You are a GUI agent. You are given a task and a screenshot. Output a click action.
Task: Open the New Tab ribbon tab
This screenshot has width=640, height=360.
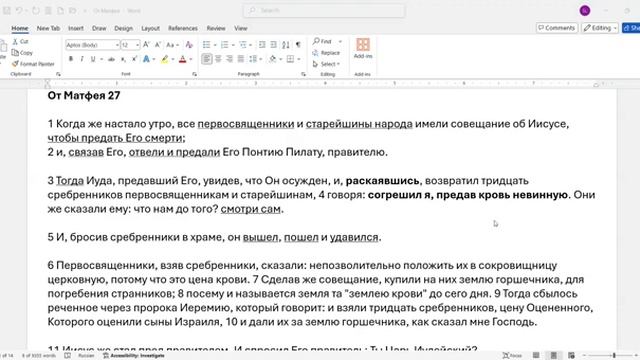48,28
